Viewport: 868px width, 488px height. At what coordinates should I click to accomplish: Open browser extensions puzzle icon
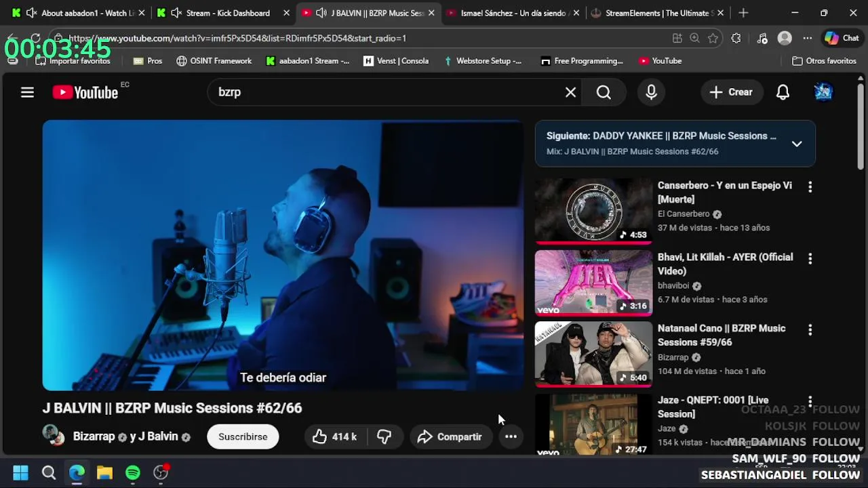click(x=736, y=39)
